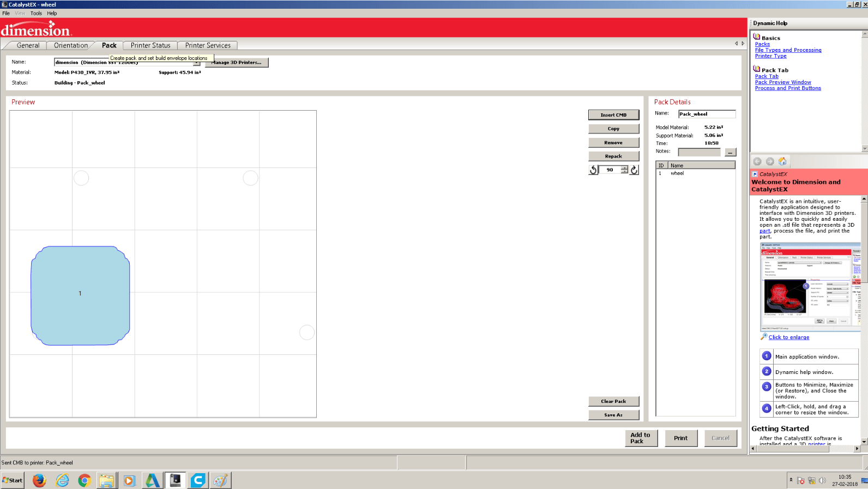Open Firefox from the taskbar
The image size is (868, 489).
coord(39,480)
